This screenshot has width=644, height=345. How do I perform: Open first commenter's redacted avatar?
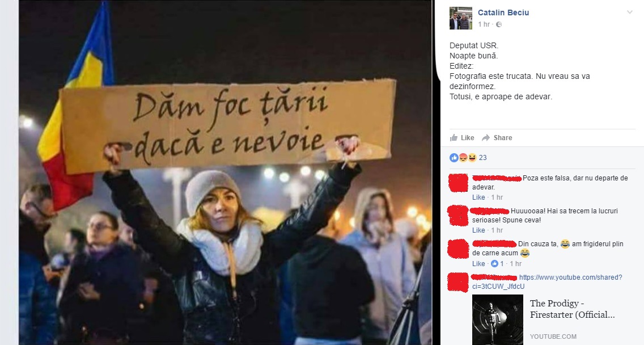pos(458,183)
